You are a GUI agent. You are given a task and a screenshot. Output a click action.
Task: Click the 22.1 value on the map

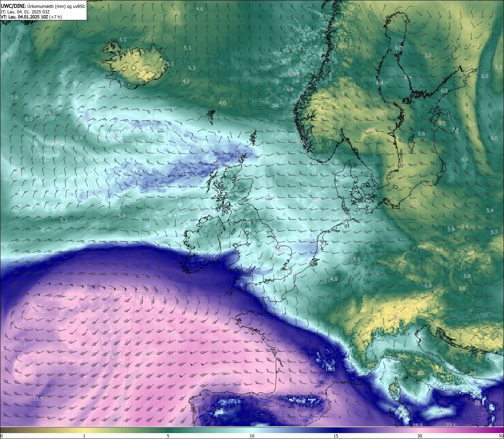point(451,425)
